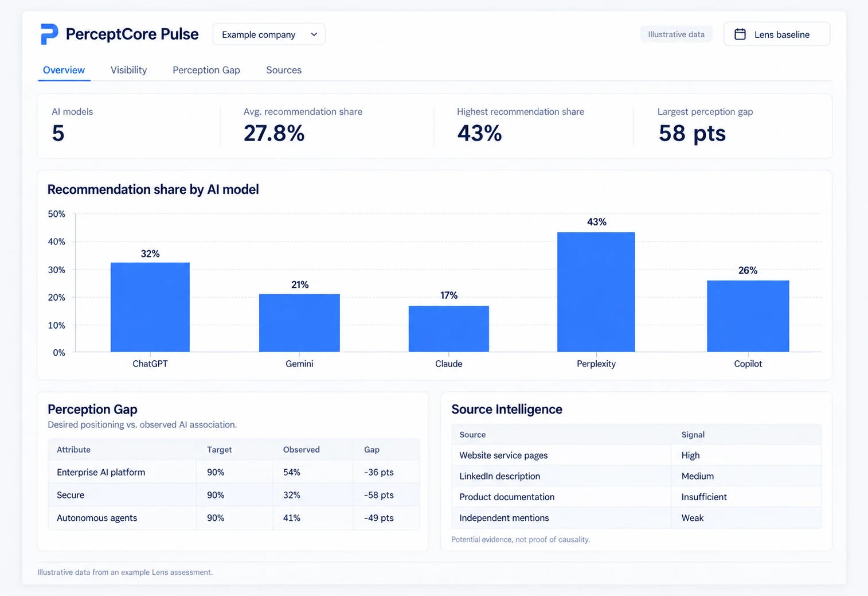Click the PerceptCore Pulse logo icon
Screen dimensions: 868x596
point(49,34)
